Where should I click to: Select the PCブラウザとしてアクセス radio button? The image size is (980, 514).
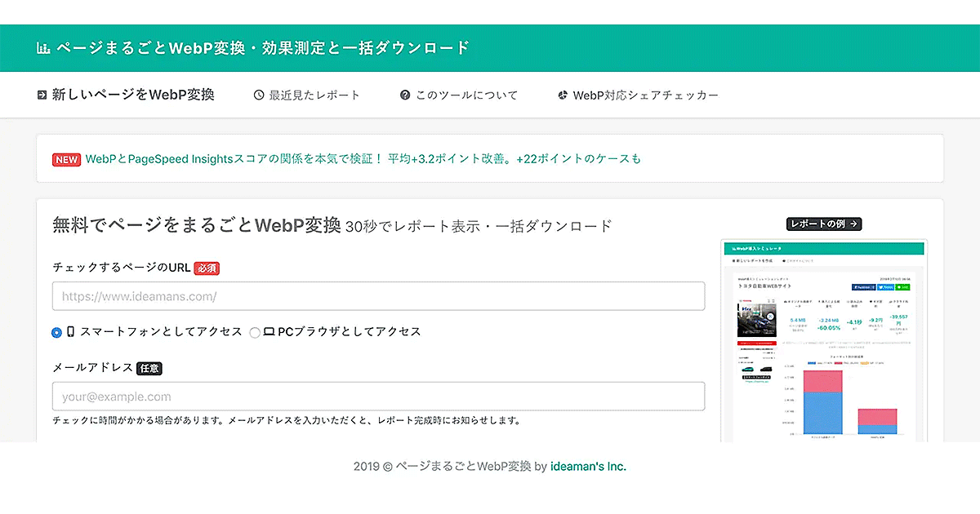[255, 333]
